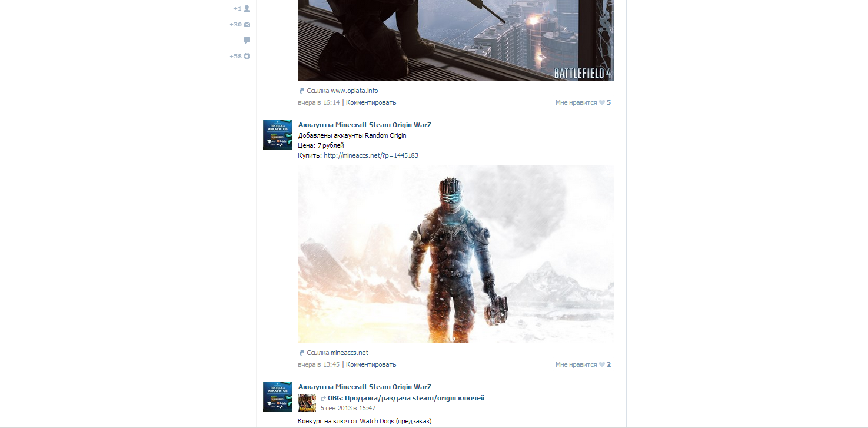Image resolution: width=868 pixels, height=428 pixels.
Task: Like the Battlefield 4 post via Мне нравится
Action: 576,102
